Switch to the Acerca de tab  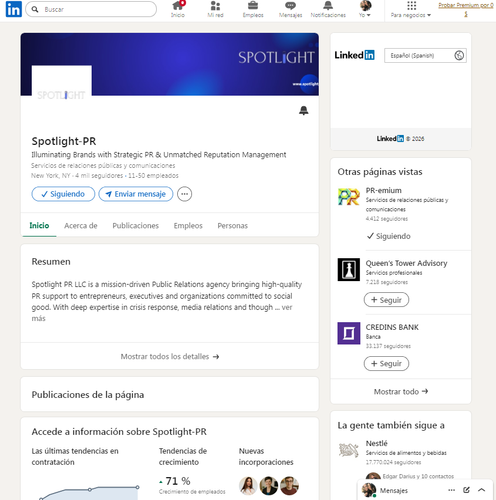point(81,226)
